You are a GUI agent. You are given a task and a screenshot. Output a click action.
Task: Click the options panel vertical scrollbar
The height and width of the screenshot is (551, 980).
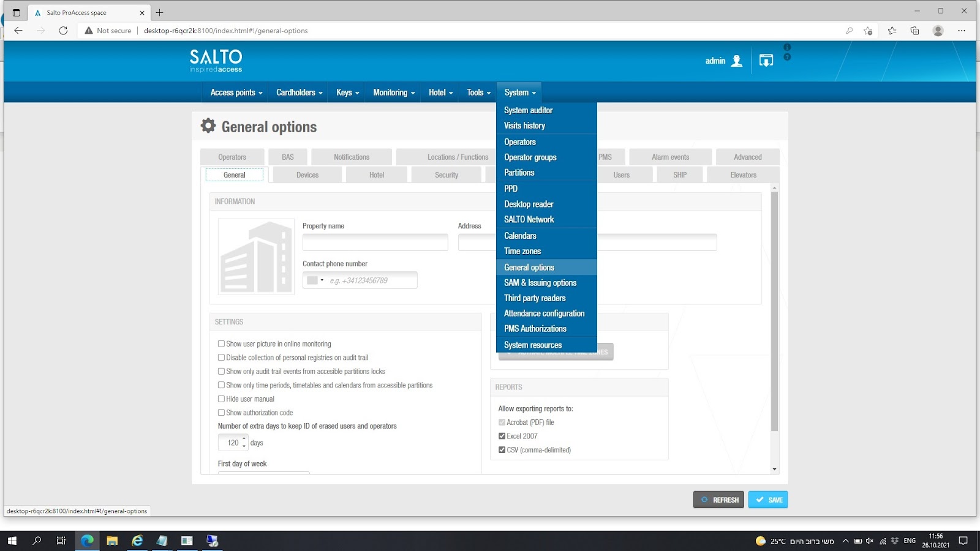pyautogui.click(x=774, y=311)
